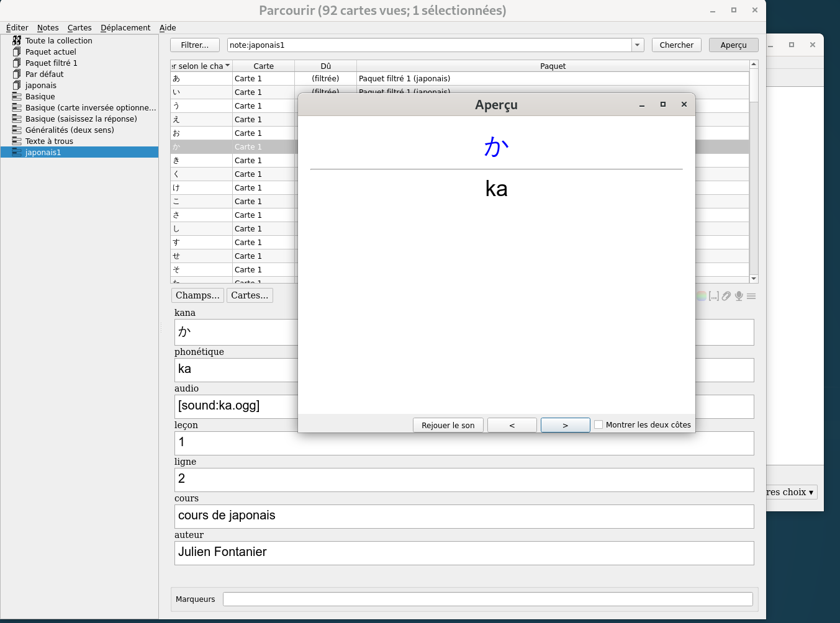Click the "Rejouer le son" button
840x623 pixels.
point(448,425)
